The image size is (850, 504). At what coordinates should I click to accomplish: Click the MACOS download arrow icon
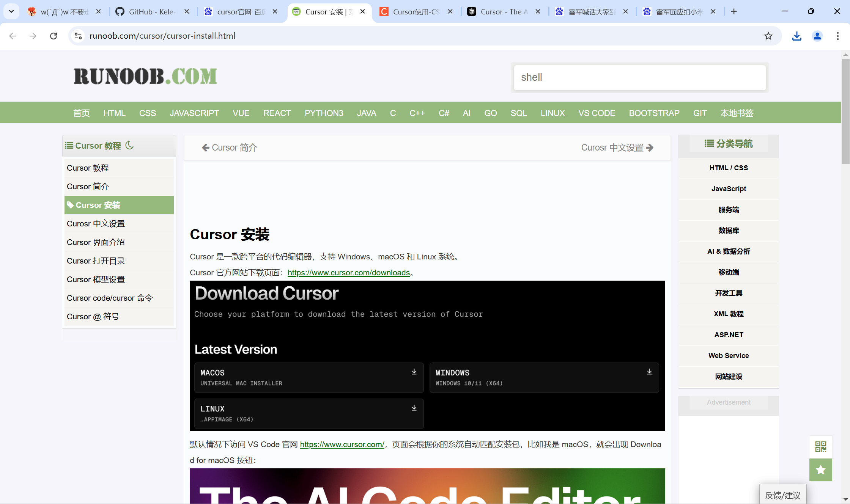pyautogui.click(x=414, y=372)
